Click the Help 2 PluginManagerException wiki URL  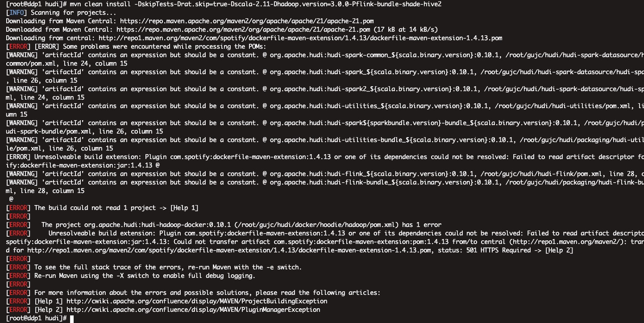click(x=193, y=310)
